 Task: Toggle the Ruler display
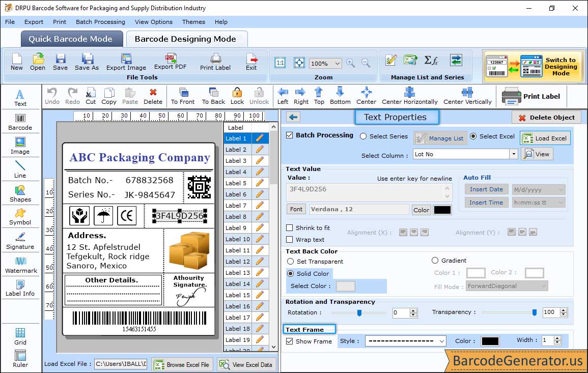pos(20,359)
